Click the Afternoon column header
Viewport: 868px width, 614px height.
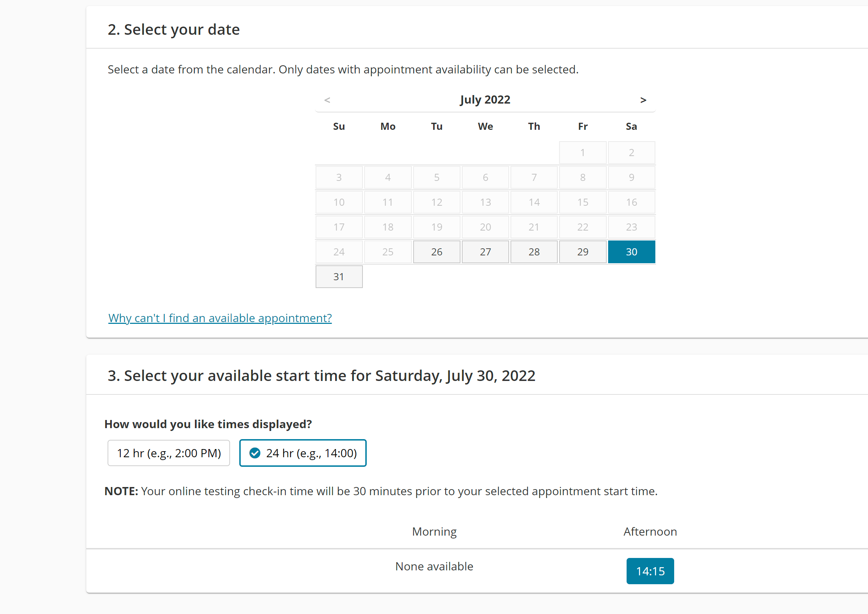650,532
